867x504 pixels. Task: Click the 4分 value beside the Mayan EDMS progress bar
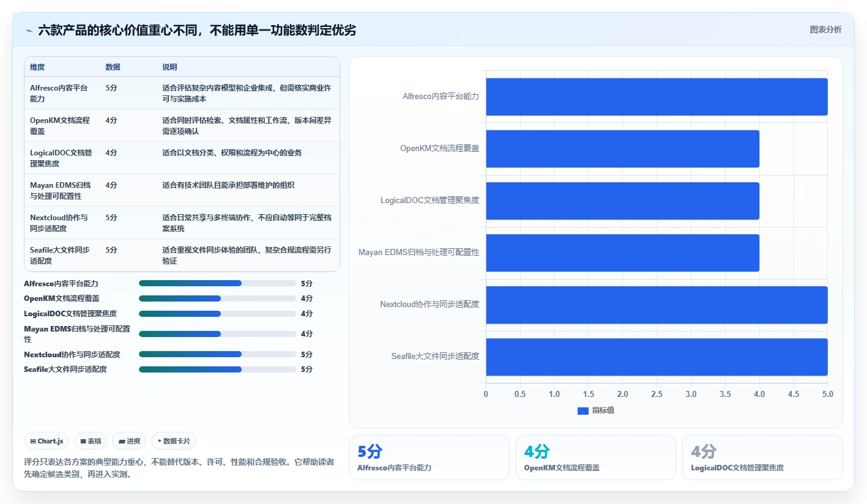point(307,334)
